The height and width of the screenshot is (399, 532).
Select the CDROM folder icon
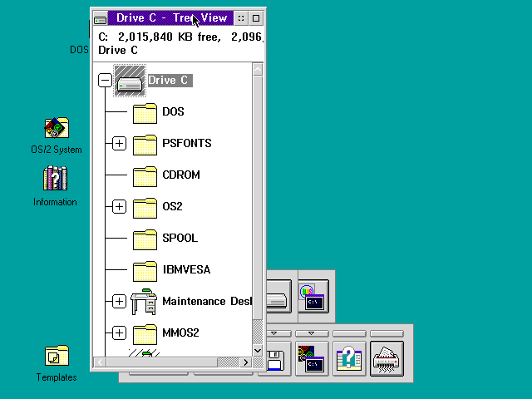point(145,176)
